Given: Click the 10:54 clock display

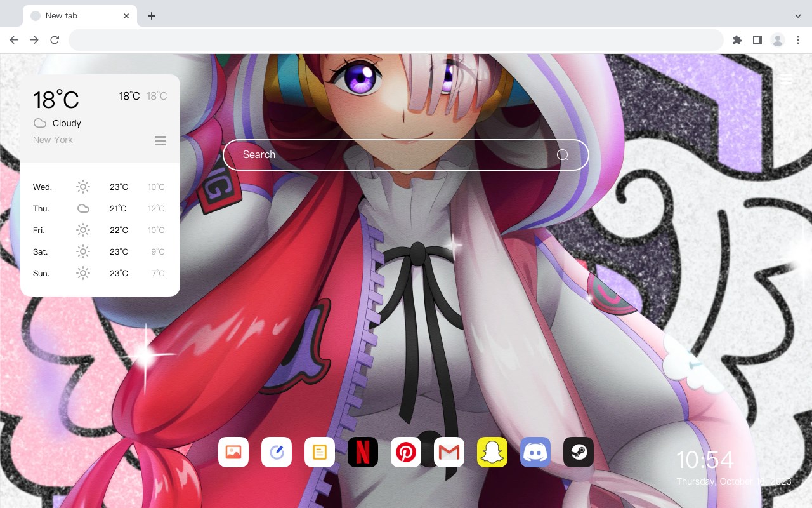Looking at the screenshot, I should [x=705, y=460].
